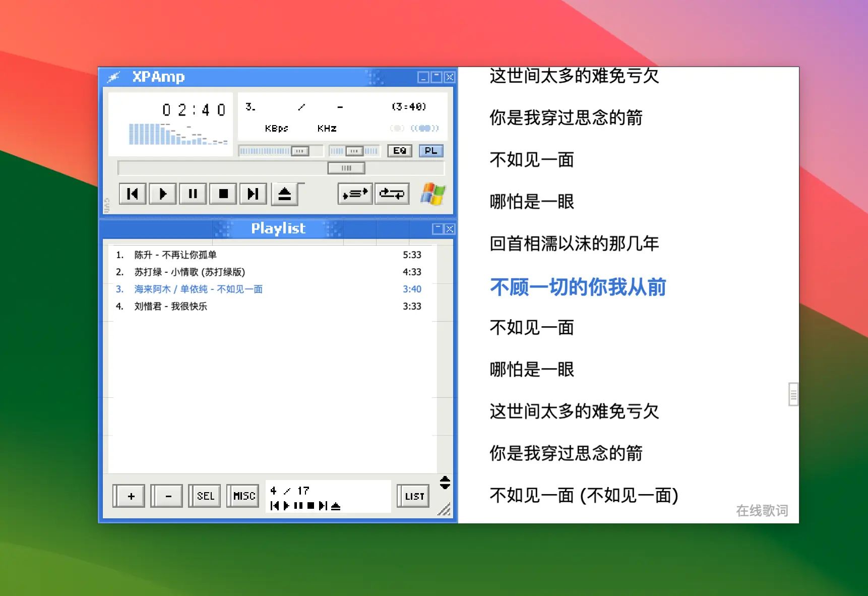Click the playlist scroll-up arrow
Viewport: 868px width, 596px height.
pos(445,479)
